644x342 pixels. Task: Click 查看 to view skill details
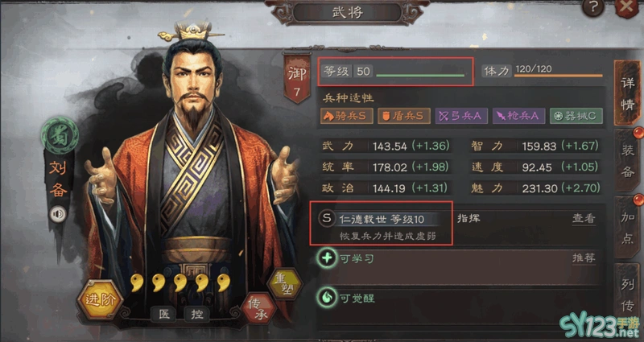584,218
